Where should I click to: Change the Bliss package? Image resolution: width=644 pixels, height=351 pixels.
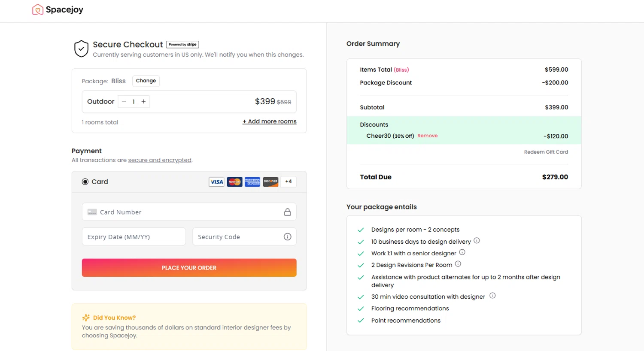[146, 81]
